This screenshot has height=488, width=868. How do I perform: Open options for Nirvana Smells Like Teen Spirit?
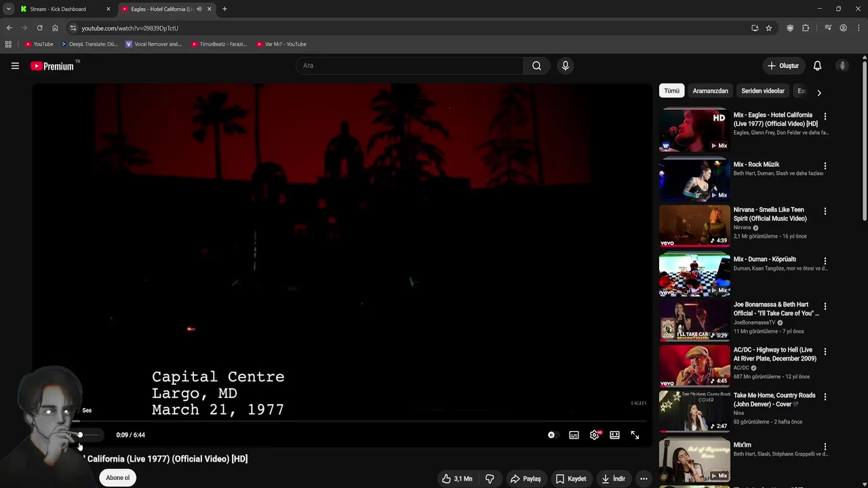(x=825, y=211)
